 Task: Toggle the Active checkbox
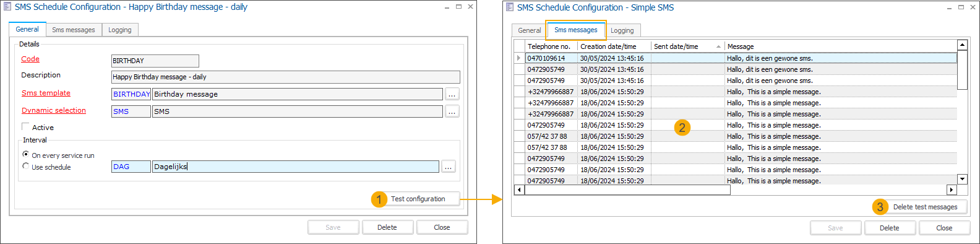pyautogui.click(x=26, y=127)
